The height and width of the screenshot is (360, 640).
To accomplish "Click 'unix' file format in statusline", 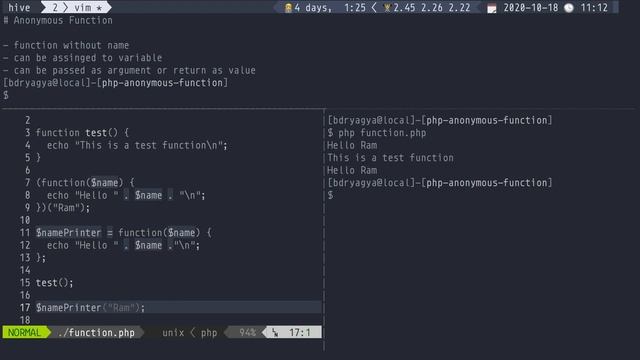I will click(x=173, y=333).
